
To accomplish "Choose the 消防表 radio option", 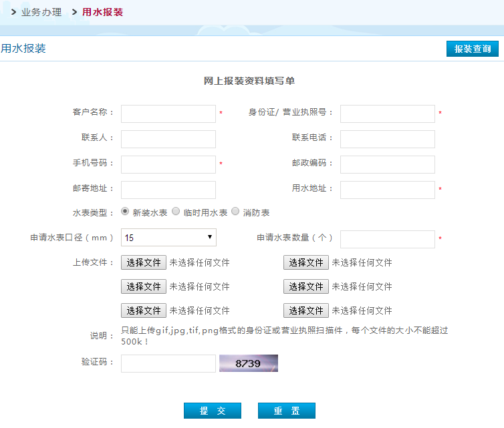I will tap(235, 212).
